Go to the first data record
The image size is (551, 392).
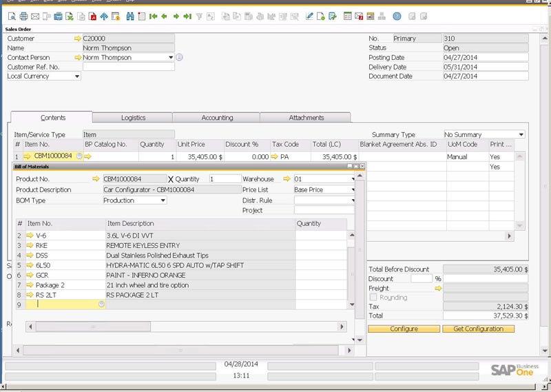point(153,16)
